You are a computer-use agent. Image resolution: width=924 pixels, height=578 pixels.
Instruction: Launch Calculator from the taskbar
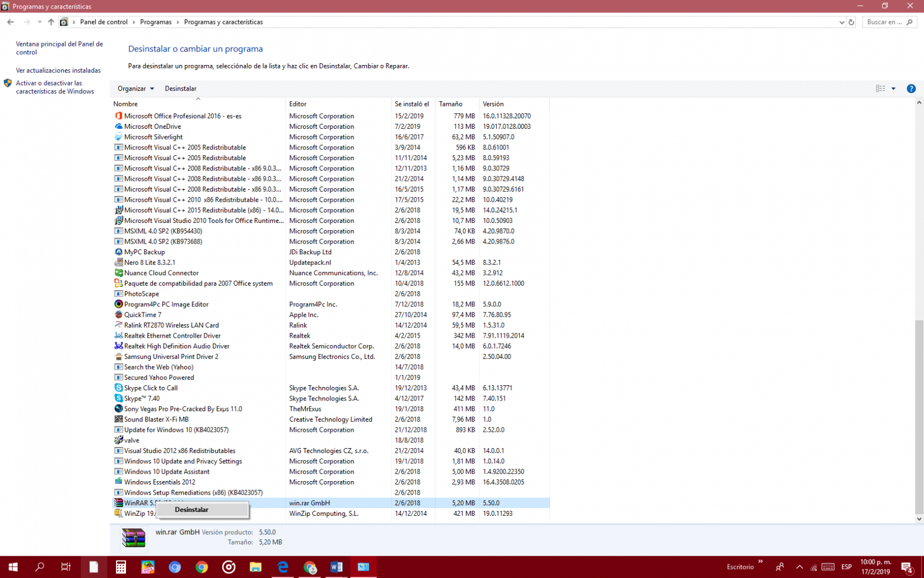click(x=120, y=567)
